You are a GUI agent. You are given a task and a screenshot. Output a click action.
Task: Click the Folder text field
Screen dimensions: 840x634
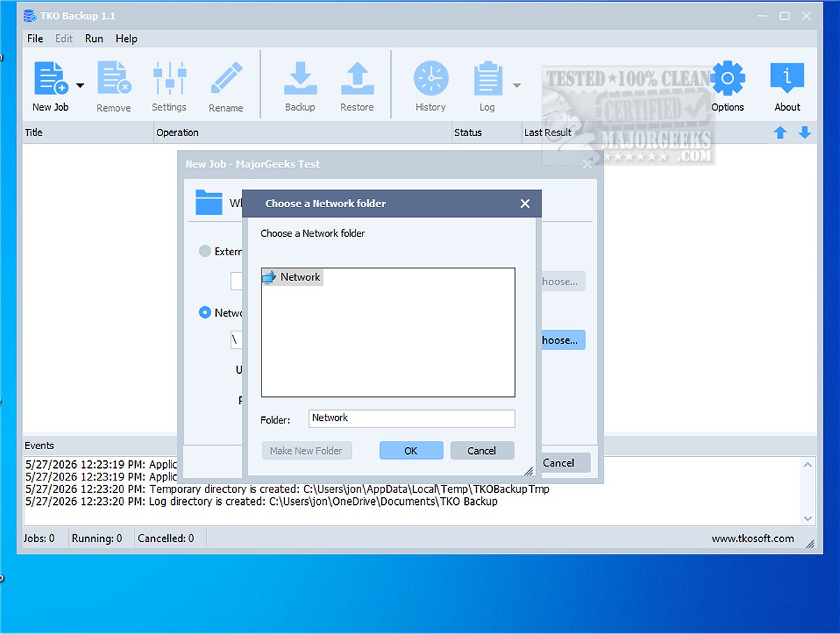412,418
